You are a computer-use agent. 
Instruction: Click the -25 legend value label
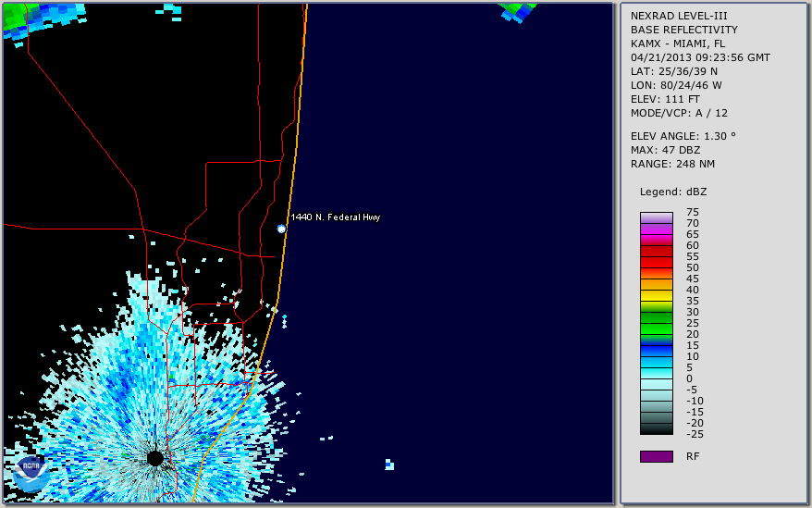click(695, 434)
